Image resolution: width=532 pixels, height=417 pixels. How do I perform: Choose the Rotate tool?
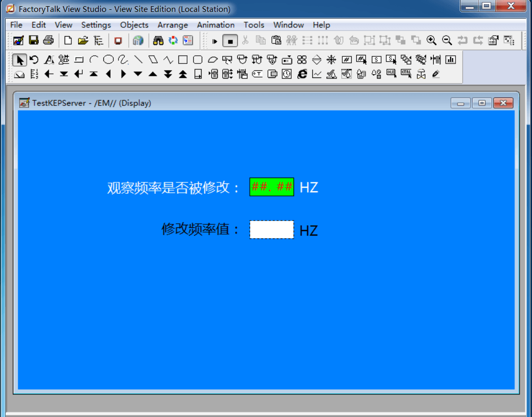(x=34, y=60)
